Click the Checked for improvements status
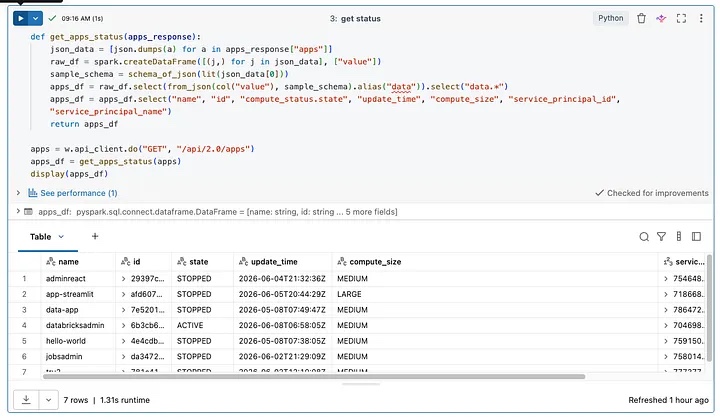The height and width of the screenshot is (418, 720). 652,193
